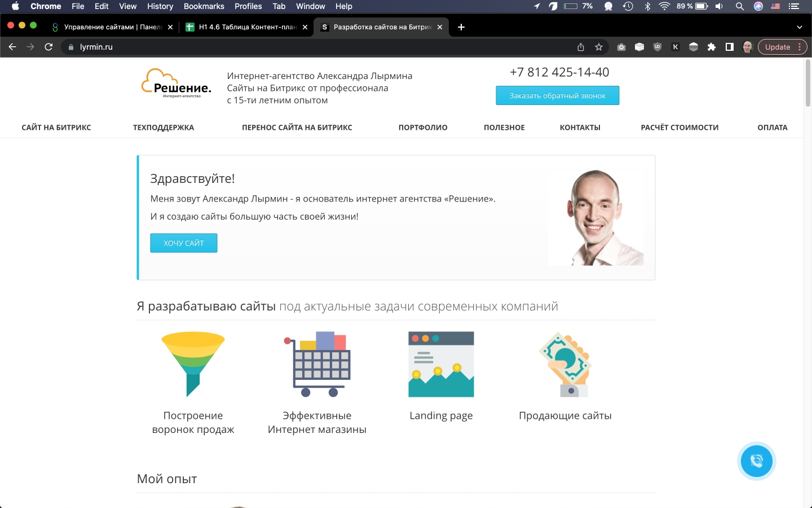Image resolution: width=812 pixels, height=508 pixels.
Task: Open macOS Spotlight search
Action: click(x=739, y=6)
